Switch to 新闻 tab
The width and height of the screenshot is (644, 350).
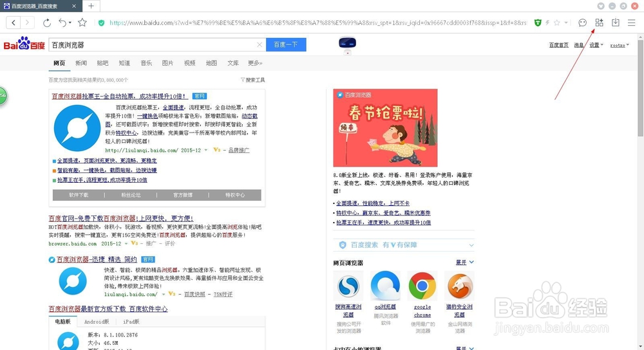[81, 63]
